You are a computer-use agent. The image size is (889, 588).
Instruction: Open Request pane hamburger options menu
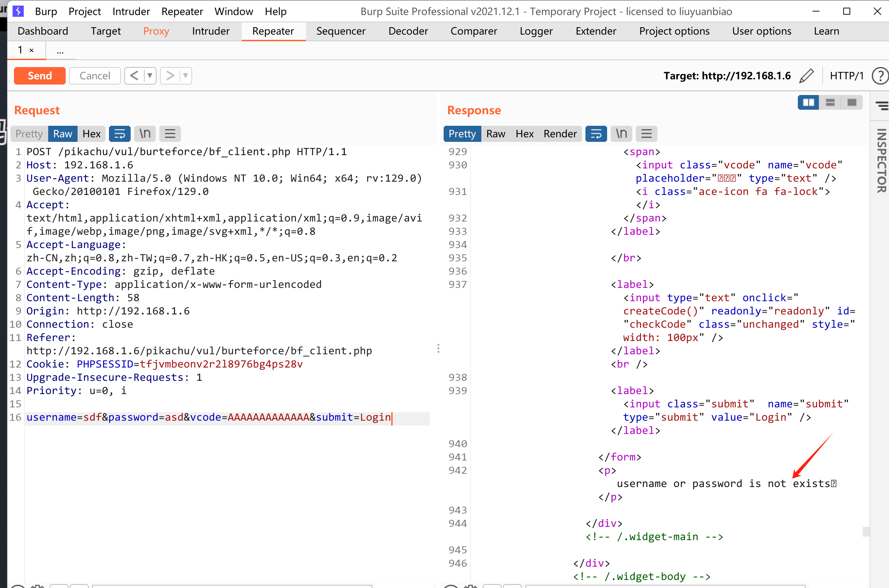click(170, 134)
